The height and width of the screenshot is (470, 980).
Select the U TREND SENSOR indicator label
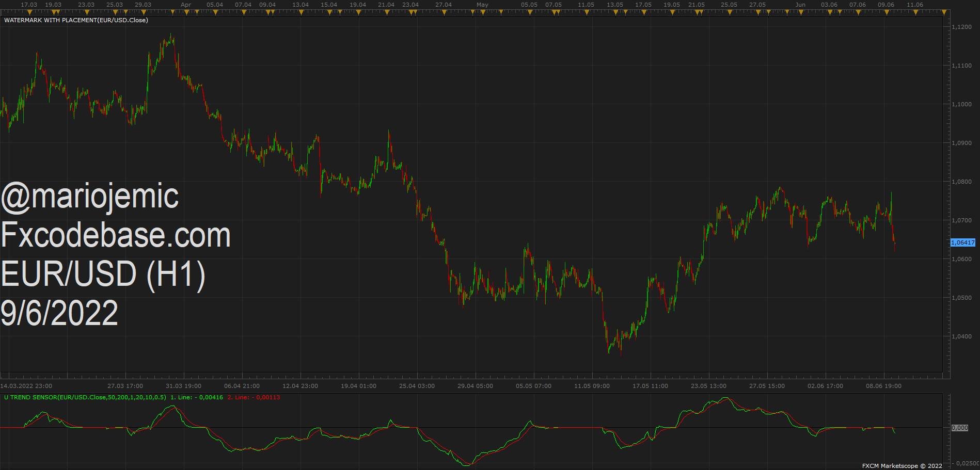tap(85, 397)
